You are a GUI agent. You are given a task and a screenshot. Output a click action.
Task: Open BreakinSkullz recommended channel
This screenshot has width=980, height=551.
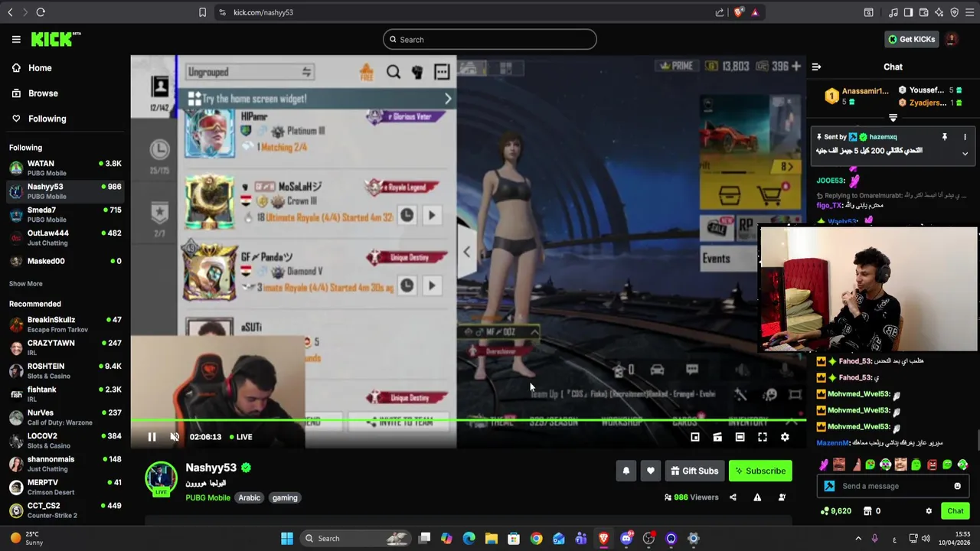point(65,324)
